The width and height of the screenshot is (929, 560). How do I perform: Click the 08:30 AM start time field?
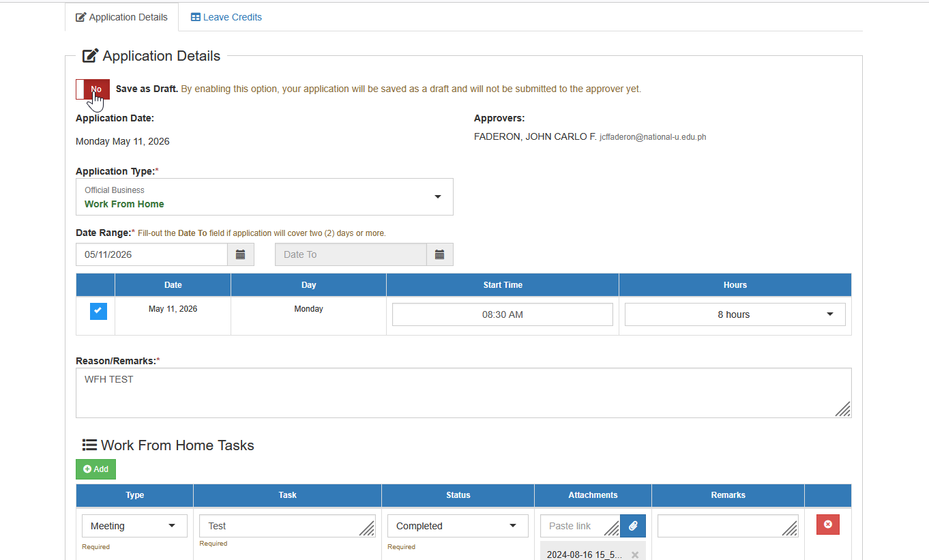503,314
